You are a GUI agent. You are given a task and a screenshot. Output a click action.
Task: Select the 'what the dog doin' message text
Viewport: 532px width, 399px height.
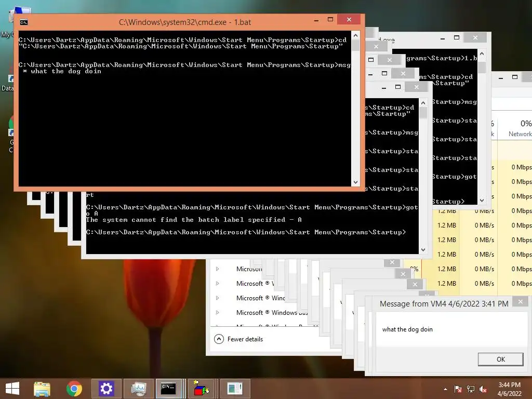click(407, 329)
